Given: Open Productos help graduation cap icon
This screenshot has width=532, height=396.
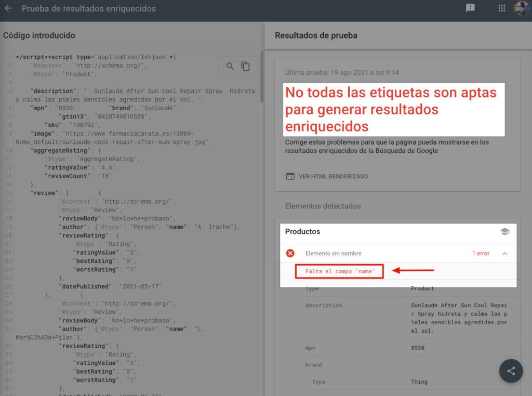Looking at the screenshot, I should pos(504,232).
